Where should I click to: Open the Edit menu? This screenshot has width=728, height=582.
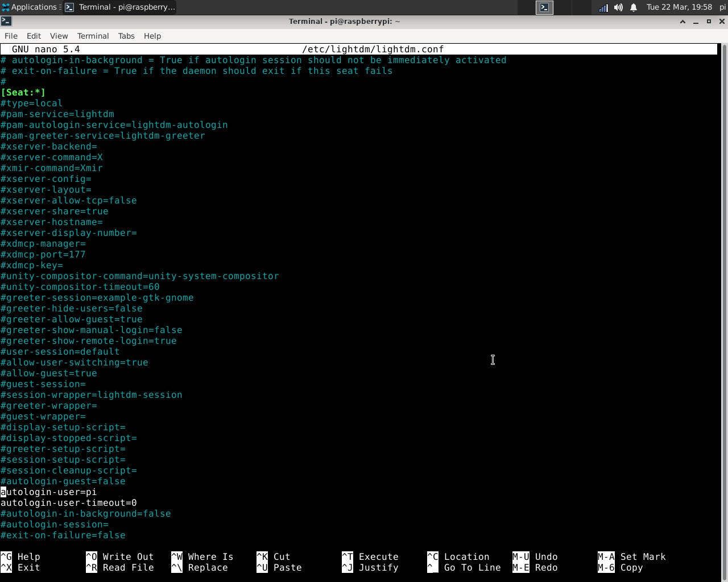pos(33,36)
